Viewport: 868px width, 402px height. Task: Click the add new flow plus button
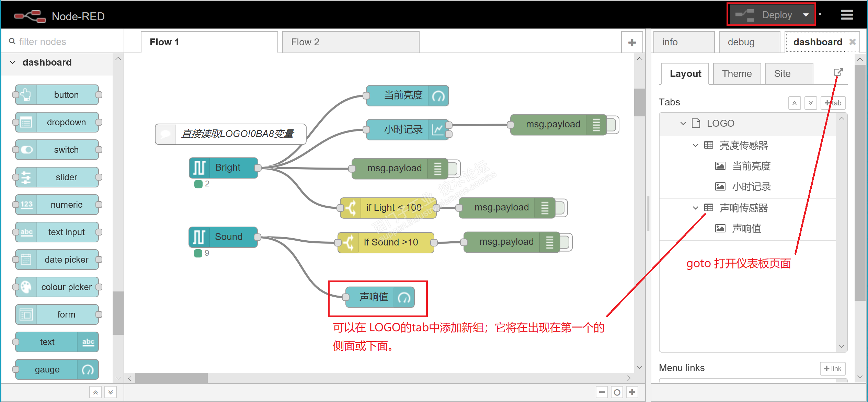tap(632, 43)
